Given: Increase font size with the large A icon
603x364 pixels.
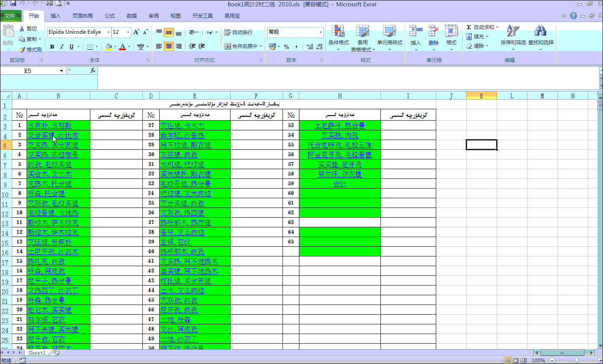Looking at the screenshot, I should tap(136, 32).
